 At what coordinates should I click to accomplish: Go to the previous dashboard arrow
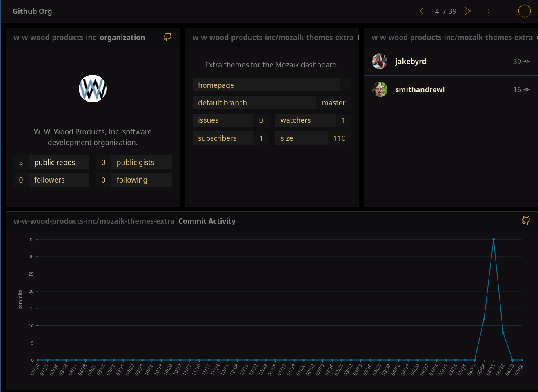point(424,11)
